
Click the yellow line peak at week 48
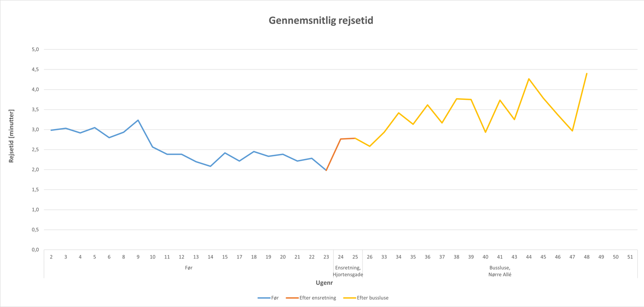pos(587,73)
